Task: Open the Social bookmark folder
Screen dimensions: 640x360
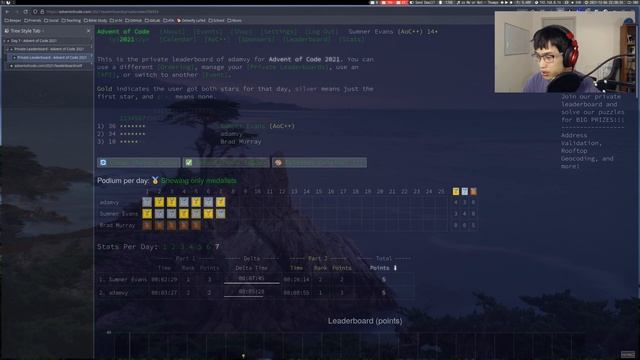Action: pyautogui.click(x=51, y=20)
